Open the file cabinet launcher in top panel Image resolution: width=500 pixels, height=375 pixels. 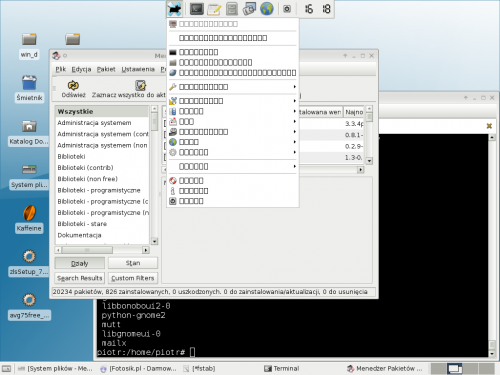pos(231,9)
